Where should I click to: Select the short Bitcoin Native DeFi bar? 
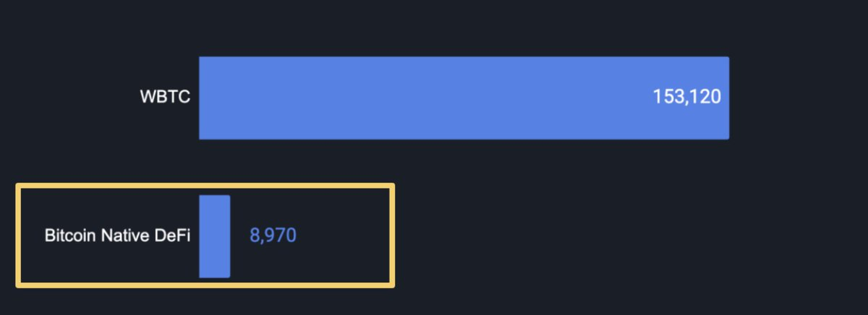(x=215, y=236)
